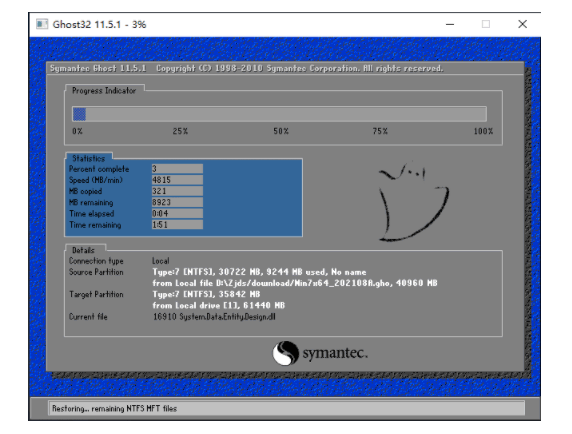Click the 50% progress scale mark
This screenshot has height=434, width=572.
[x=281, y=131]
